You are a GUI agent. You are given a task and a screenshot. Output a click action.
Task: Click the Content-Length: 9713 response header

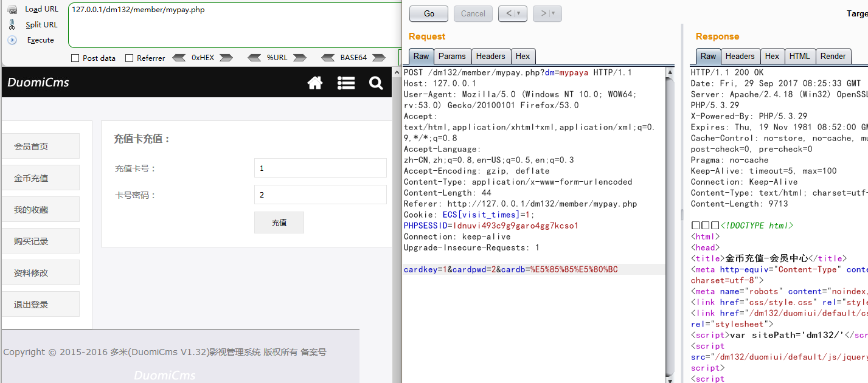coord(739,204)
